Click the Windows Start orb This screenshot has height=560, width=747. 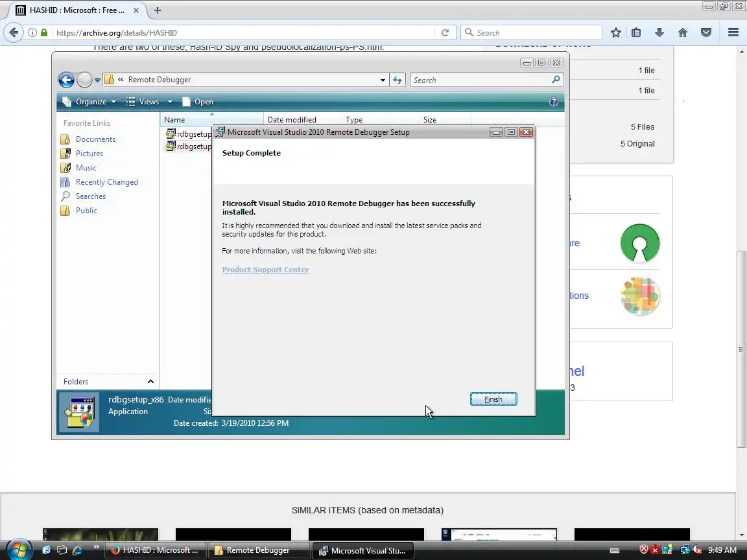pyautogui.click(x=18, y=550)
